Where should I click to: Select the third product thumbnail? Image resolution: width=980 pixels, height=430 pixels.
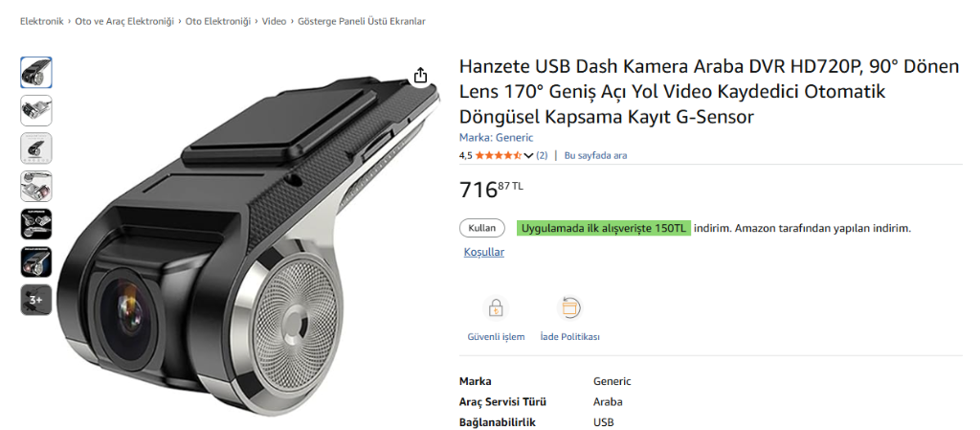pyautogui.click(x=36, y=148)
